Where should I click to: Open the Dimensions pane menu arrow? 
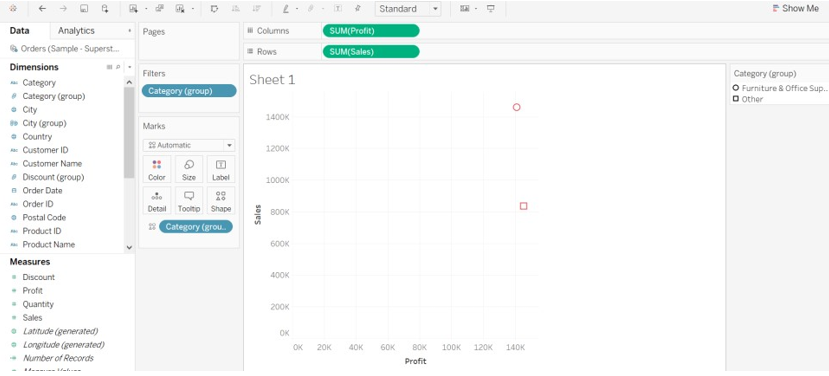[x=130, y=67]
